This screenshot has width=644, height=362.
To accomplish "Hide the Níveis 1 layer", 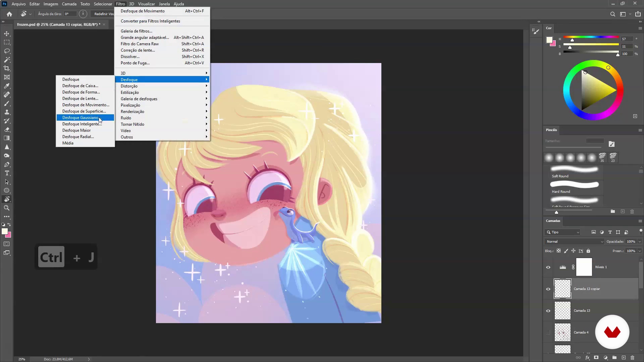I will pos(548,267).
